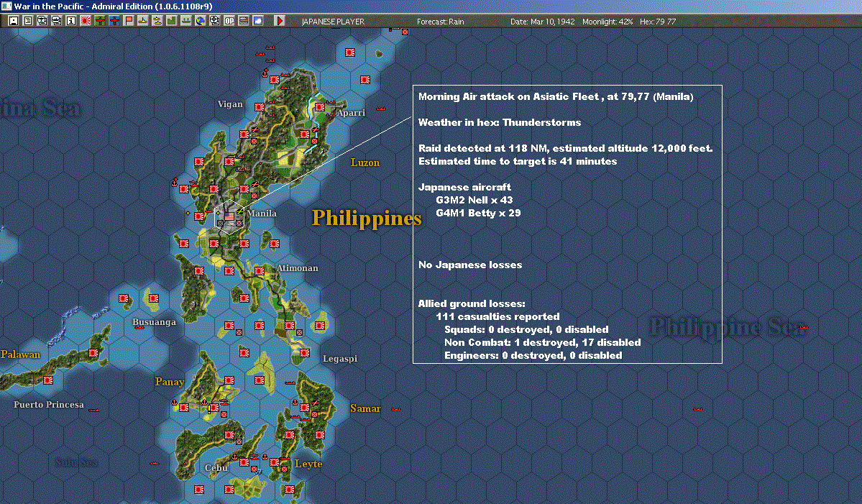Click 'Squads: 0 destroyed, 0 disabled' line
Viewport: 862px width, 504px height.
tap(527, 330)
